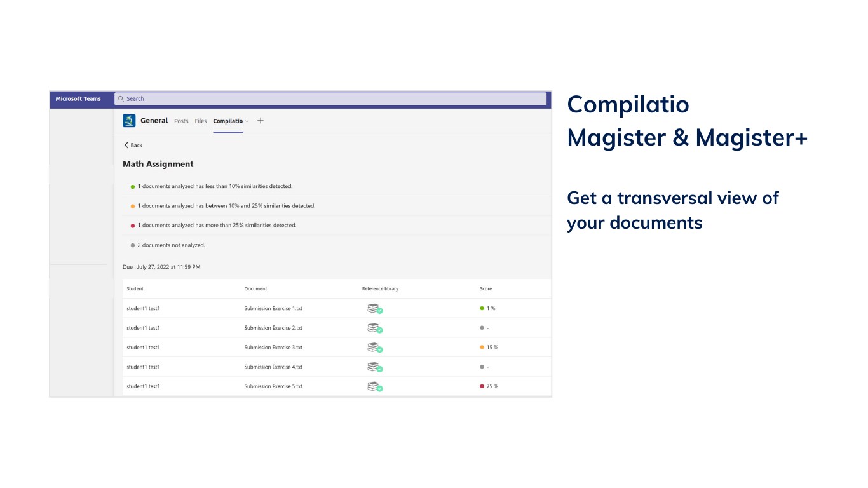
Task: Click the Microsoft Teams title label
Action: click(x=78, y=99)
